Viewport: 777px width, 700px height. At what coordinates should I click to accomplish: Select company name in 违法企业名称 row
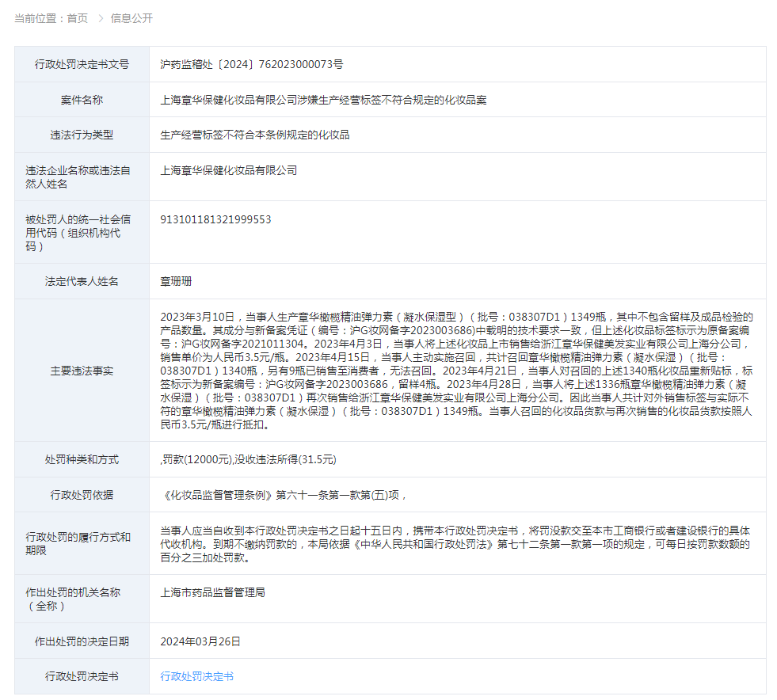pyautogui.click(x=228, y=170)
